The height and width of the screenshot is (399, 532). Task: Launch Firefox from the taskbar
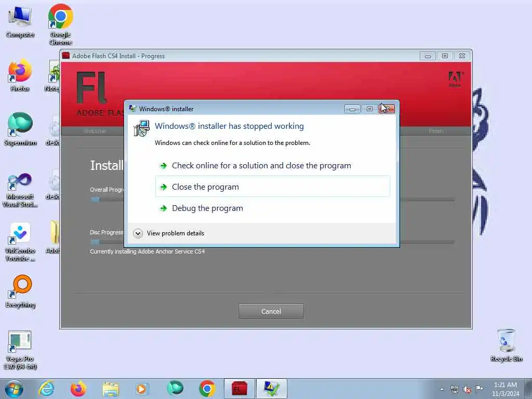tap(78, 389)
